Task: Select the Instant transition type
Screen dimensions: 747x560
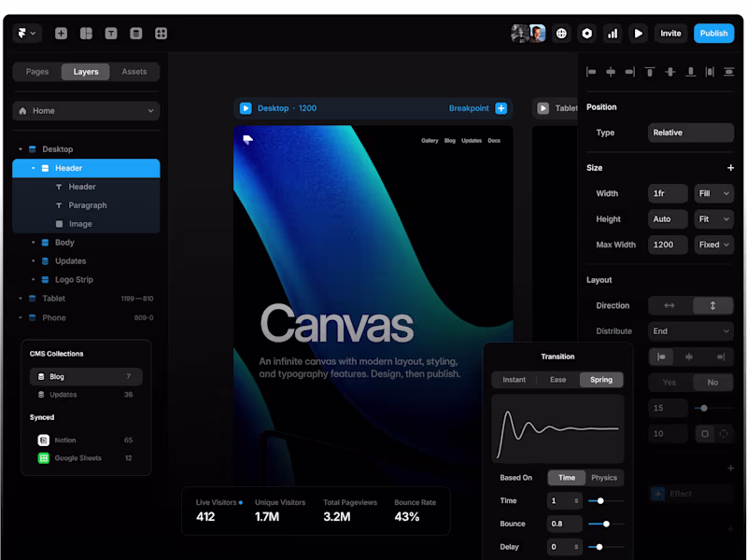Action: click(x=514, y=380)
